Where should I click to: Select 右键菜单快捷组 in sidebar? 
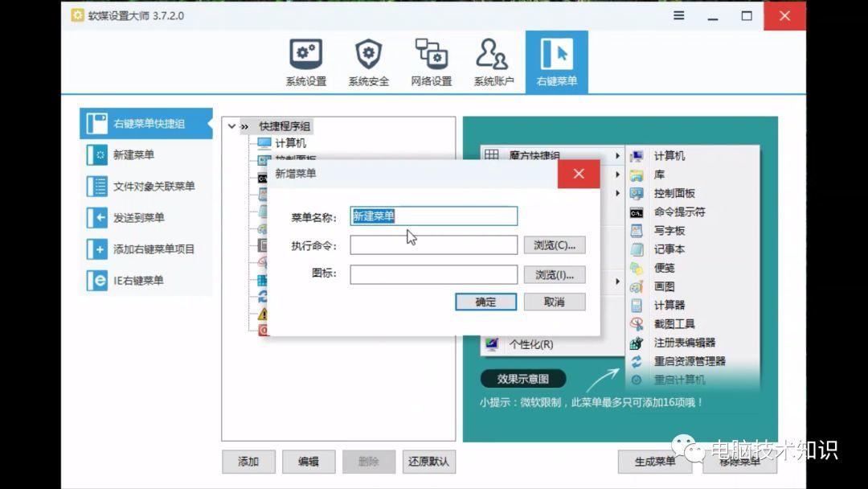[146, 124]
